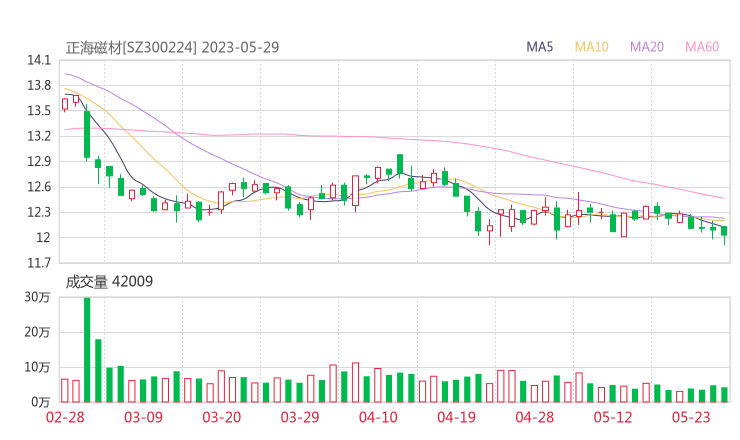Click the 12.9 price axis label

pyautogui.click(x=39, y=161)
